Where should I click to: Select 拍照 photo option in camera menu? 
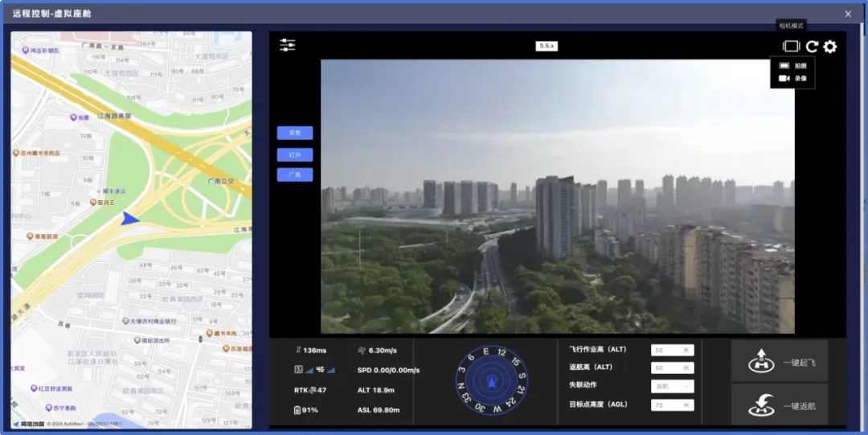pyautogui.click(x=792, y=66)
